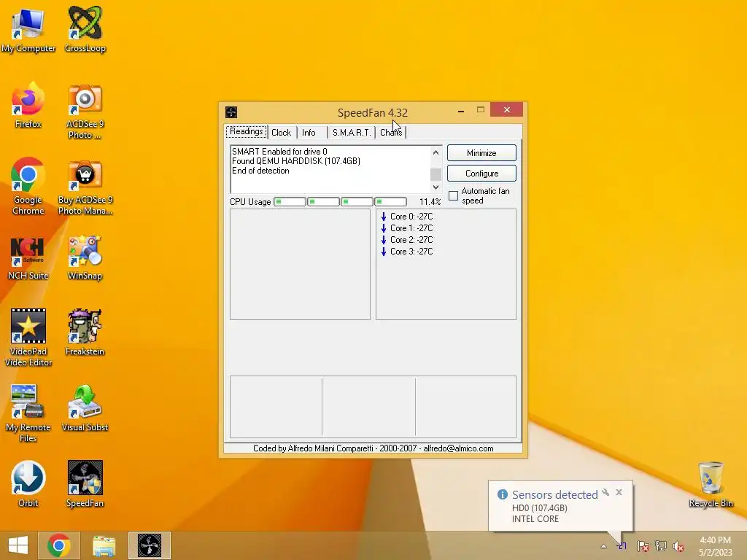This screenshot has height=560, width=747.
Task: Click 'SMART Enabled for drive 0' log line
Action: point(279,152)
